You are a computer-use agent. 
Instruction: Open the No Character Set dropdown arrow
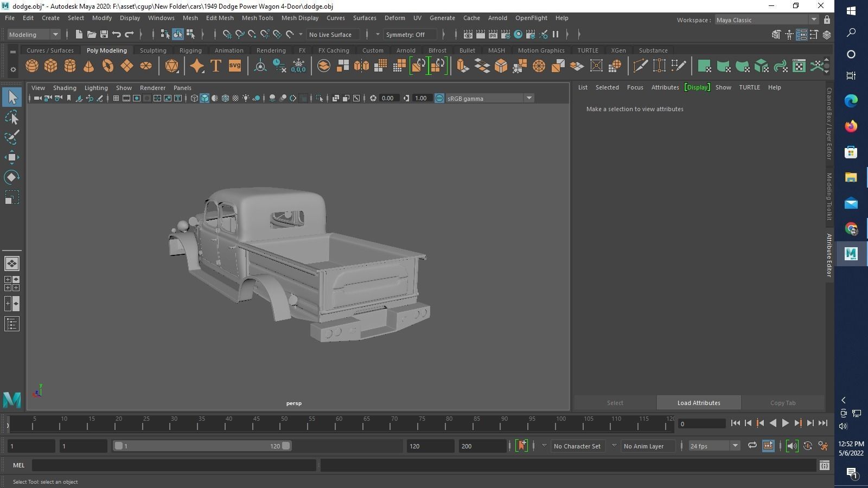[544, 446]
